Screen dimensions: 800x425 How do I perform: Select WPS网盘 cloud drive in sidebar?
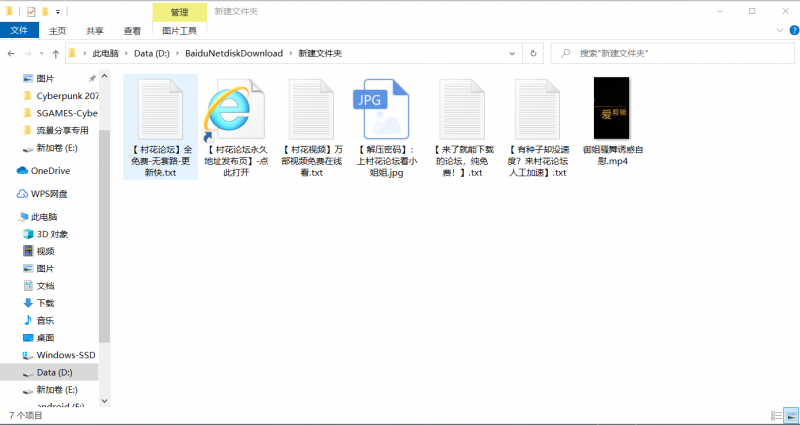coord(49,193)
